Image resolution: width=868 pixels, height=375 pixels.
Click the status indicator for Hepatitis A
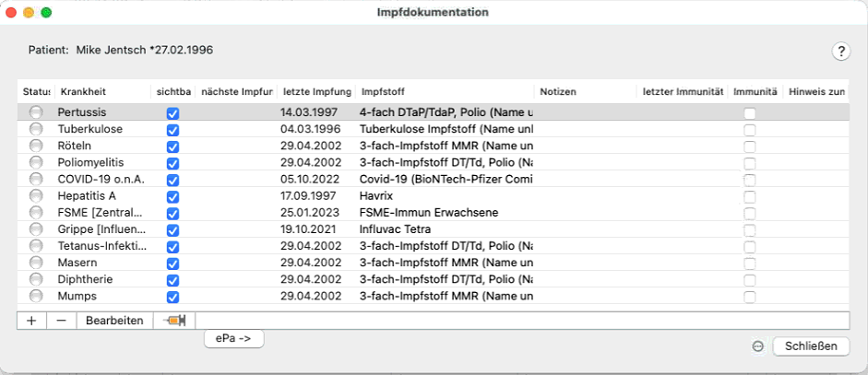point(36,196)
